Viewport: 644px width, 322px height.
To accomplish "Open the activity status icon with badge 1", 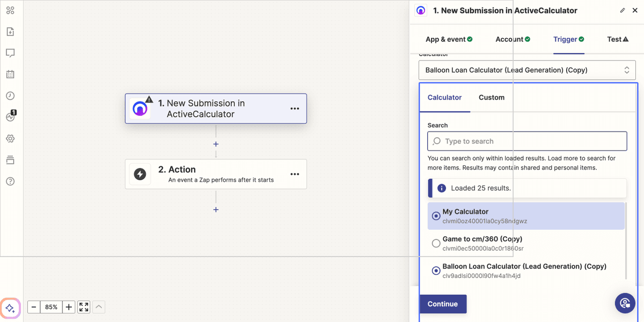I will pos(10,116).
